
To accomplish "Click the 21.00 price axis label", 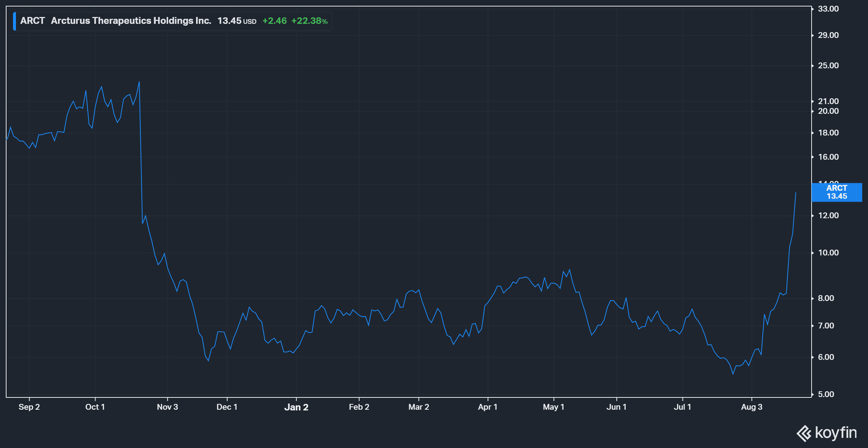I will click(828, 102).
